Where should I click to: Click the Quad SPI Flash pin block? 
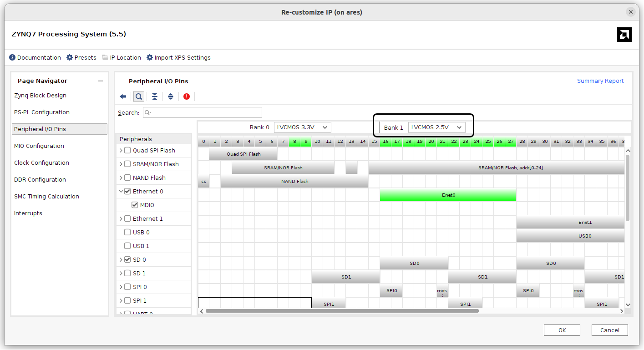243,154
